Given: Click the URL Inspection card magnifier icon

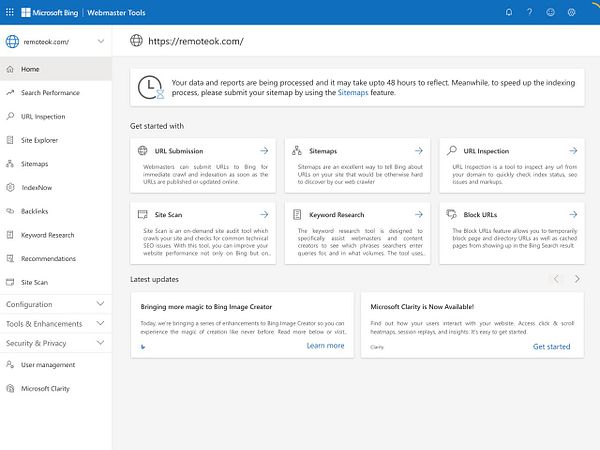Looking at the screenshot, I should pos(452,150).
